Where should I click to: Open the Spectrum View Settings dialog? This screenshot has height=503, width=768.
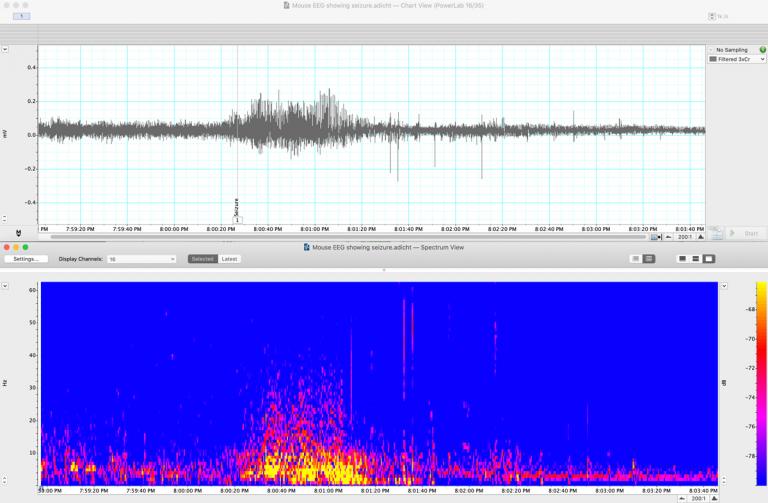pos(26,259)
